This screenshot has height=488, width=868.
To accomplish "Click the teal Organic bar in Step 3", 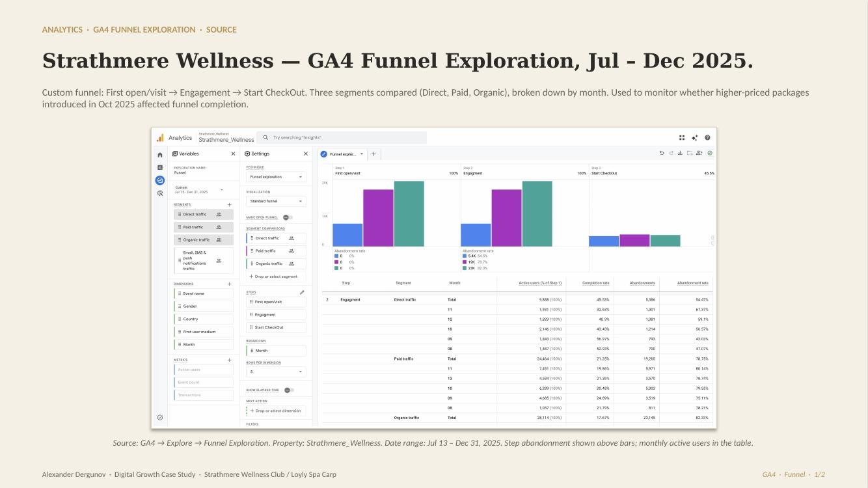I will [665, 241].
